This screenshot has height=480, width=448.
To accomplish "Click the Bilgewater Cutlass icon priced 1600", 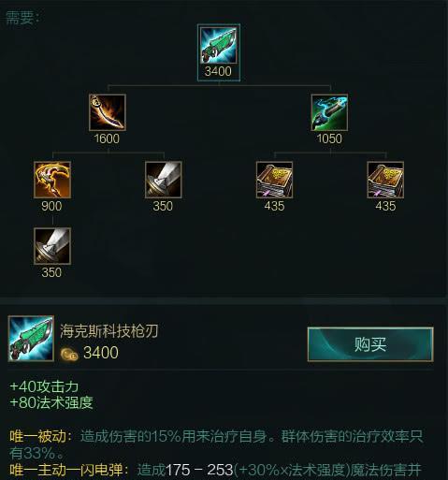I will tap(108, 112).
